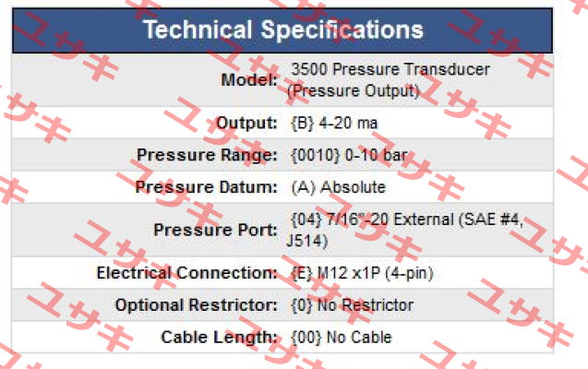Click the (Pressure Output) text line
Screen dimensions: 588x369
pyautogui.click(x=354, y=91)
